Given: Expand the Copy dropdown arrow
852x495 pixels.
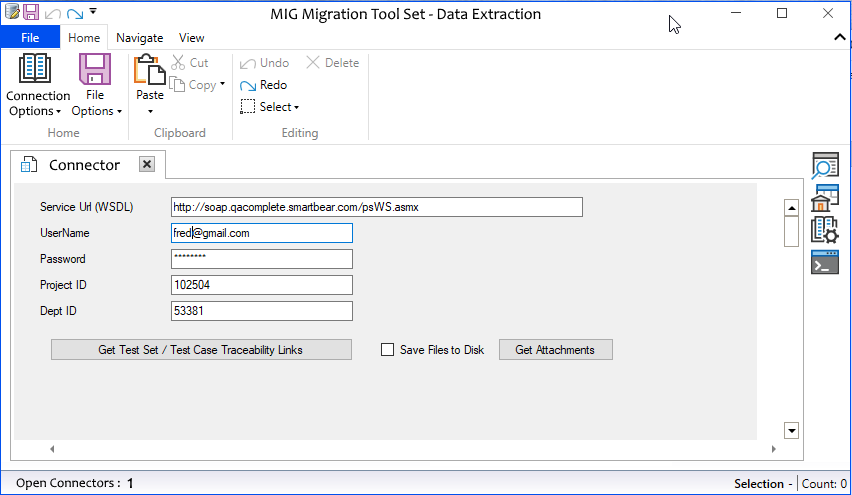Looking at the screenshot, I should pyautogui.click(x=222, y=84).
